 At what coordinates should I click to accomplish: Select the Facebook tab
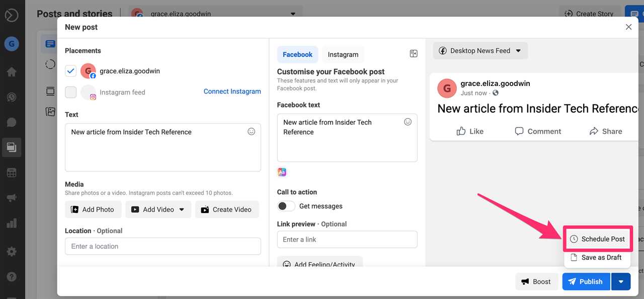297,54
